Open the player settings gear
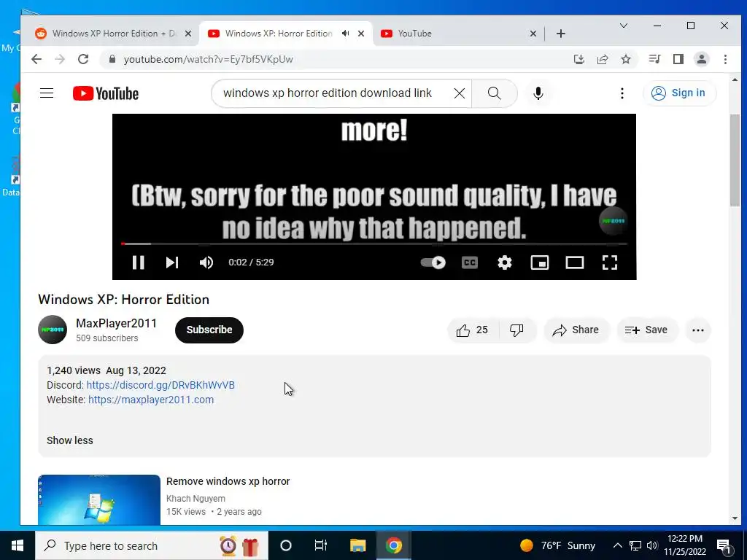The width and height of the screenshot is (747, 560). (505, 262)
